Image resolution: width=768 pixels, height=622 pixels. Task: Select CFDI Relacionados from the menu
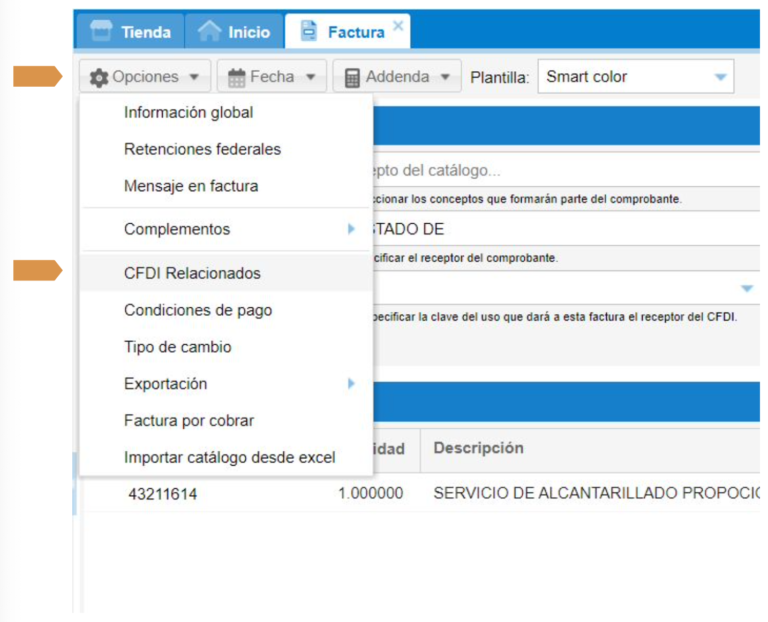[x=192, y=273]
